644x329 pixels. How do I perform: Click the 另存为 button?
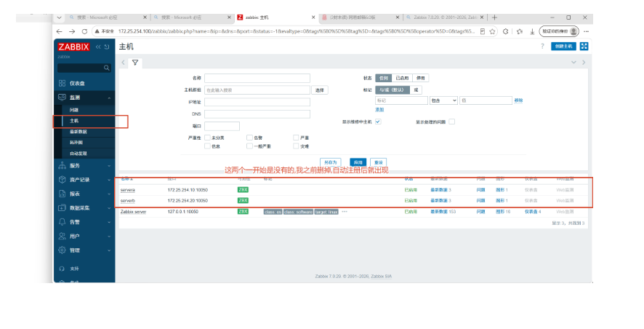point(330,162)
